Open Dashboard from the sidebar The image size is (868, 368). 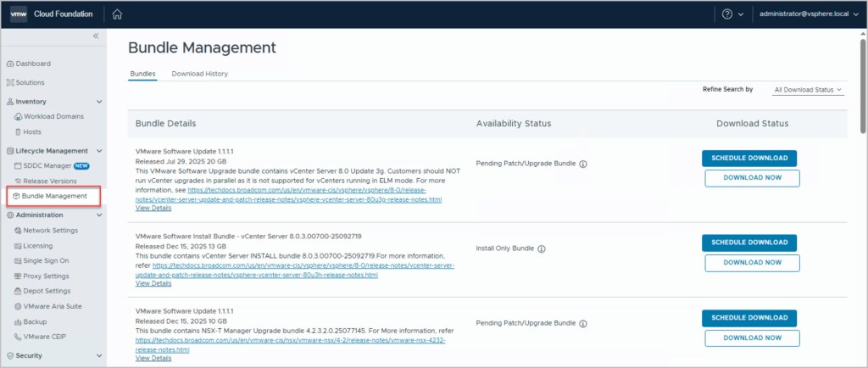(33, 64)
